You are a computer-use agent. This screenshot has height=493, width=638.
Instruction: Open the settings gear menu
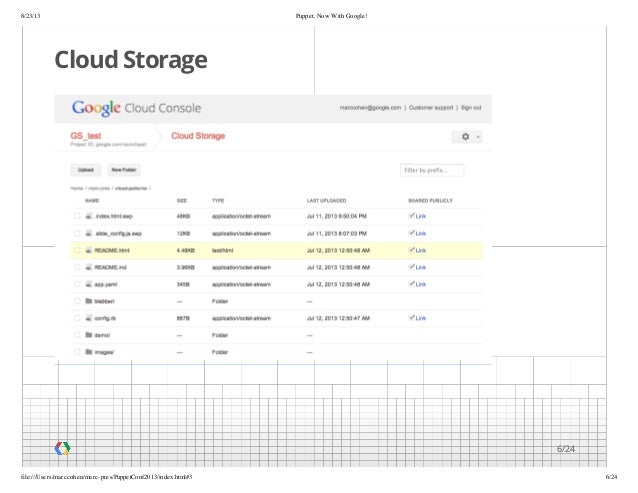[x=467, y=136]
